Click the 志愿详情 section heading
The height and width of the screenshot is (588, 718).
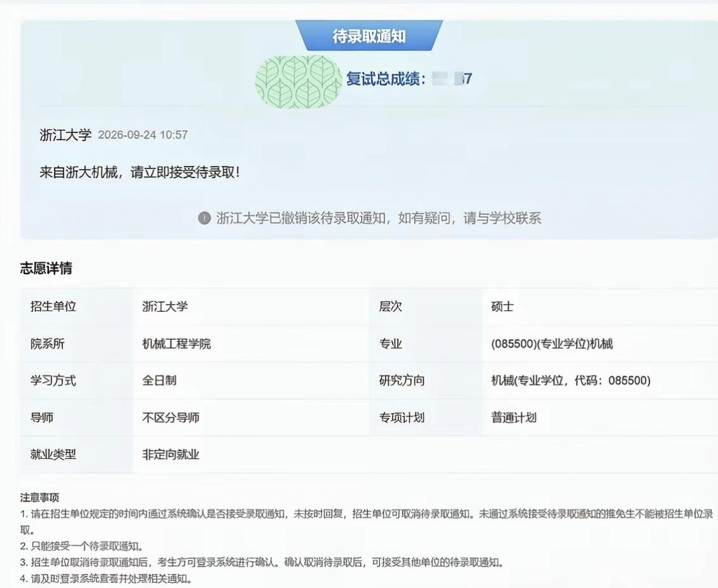coord(46,268)
